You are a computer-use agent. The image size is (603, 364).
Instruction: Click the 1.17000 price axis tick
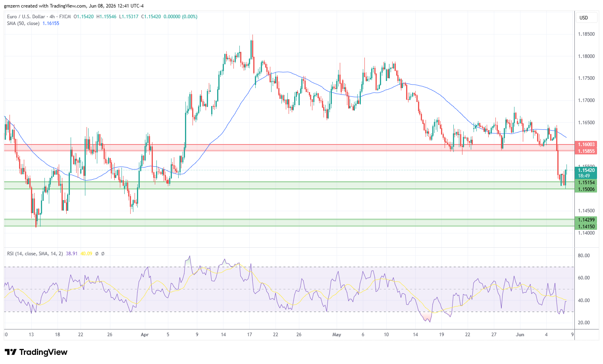pos(586,100)
